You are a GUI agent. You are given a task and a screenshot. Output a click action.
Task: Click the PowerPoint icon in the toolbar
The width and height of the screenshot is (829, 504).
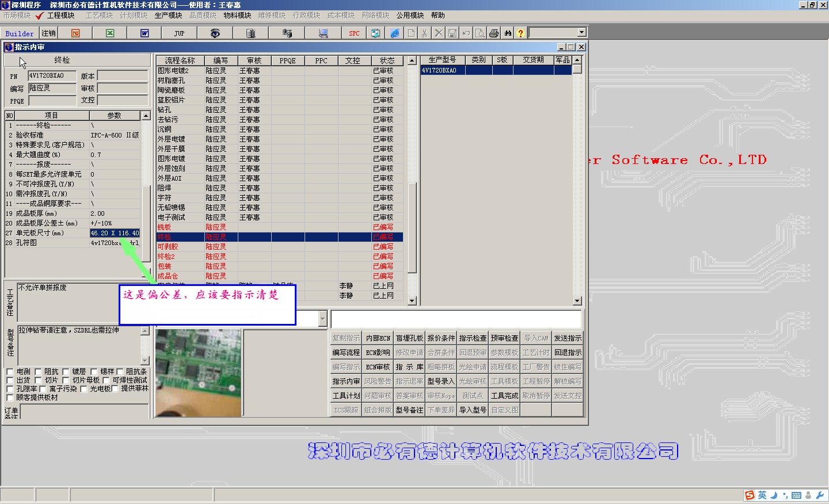tap(75, 33)
